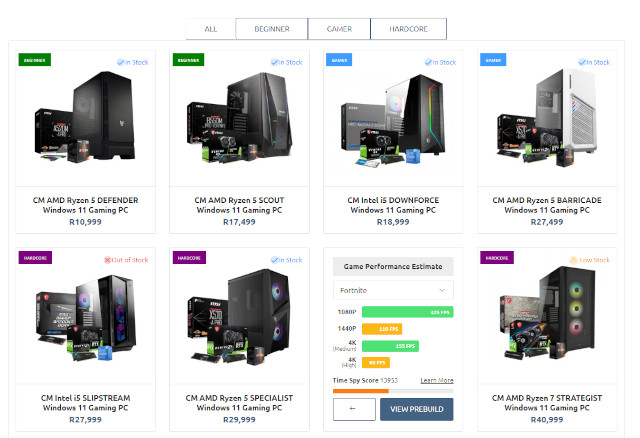Switch to the ALL category tab

[211, 29]
